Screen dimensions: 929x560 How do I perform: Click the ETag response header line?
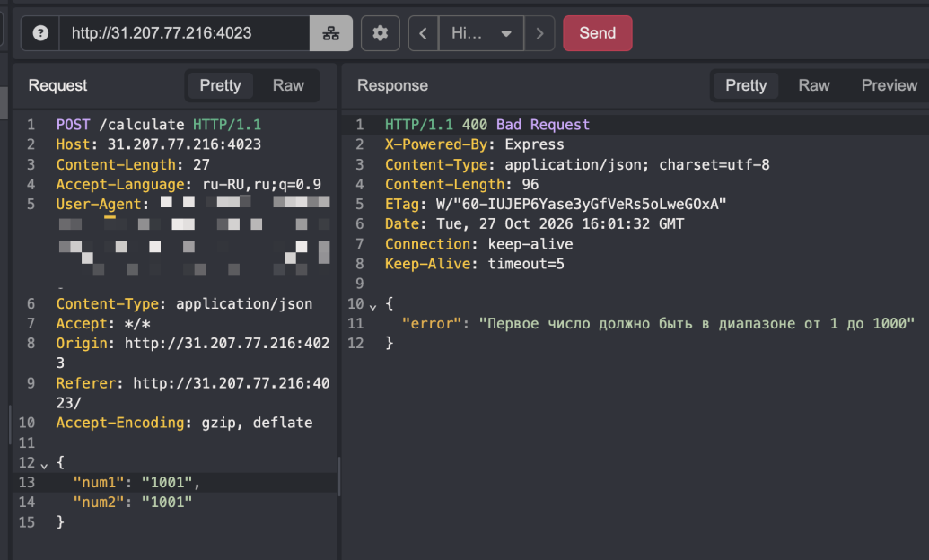click(x=556, y=205)
